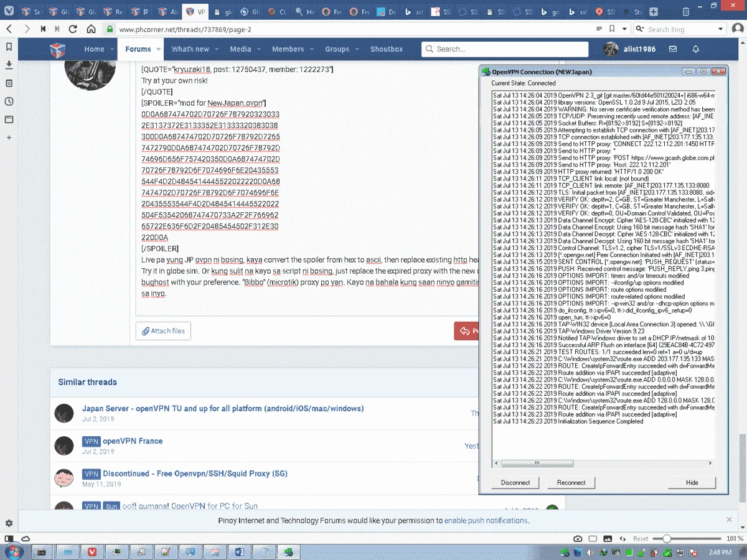Open the Vivaldi main menu
747x560 pixels.
pos(9,11)
